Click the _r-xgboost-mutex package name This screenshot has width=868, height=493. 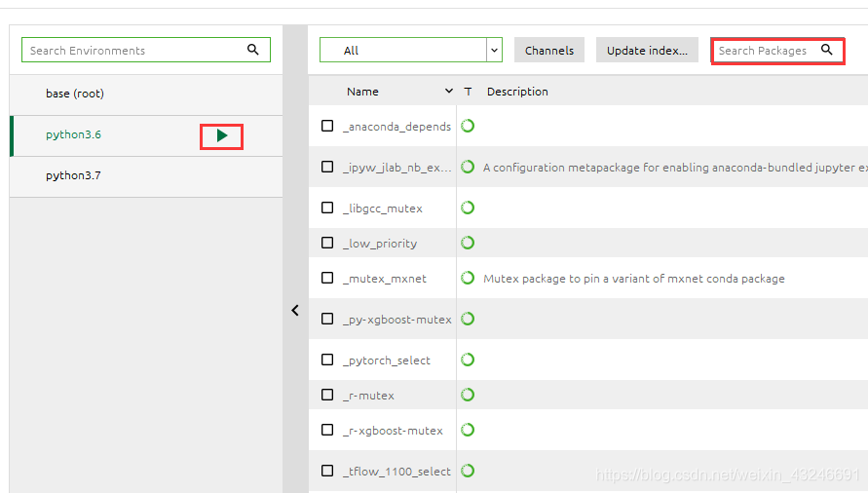pyautogui.click(x=393, y=431)
